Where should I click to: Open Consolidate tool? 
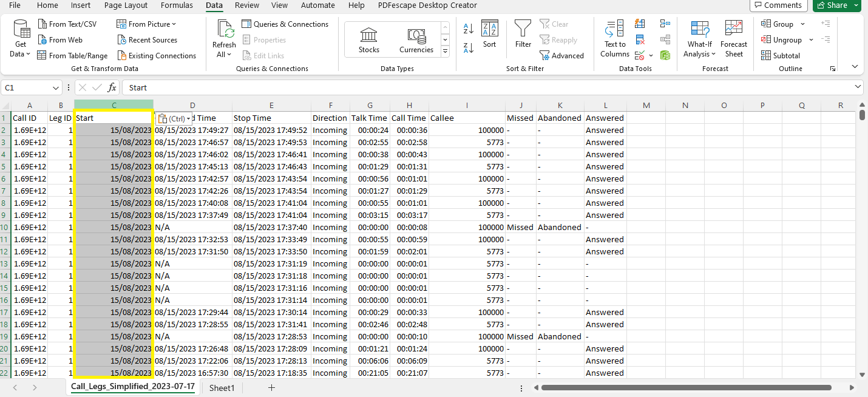point(665,24)
